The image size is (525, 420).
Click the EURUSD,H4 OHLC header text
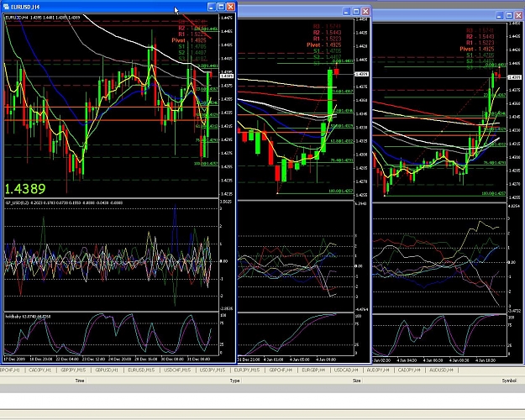(43, 17)
